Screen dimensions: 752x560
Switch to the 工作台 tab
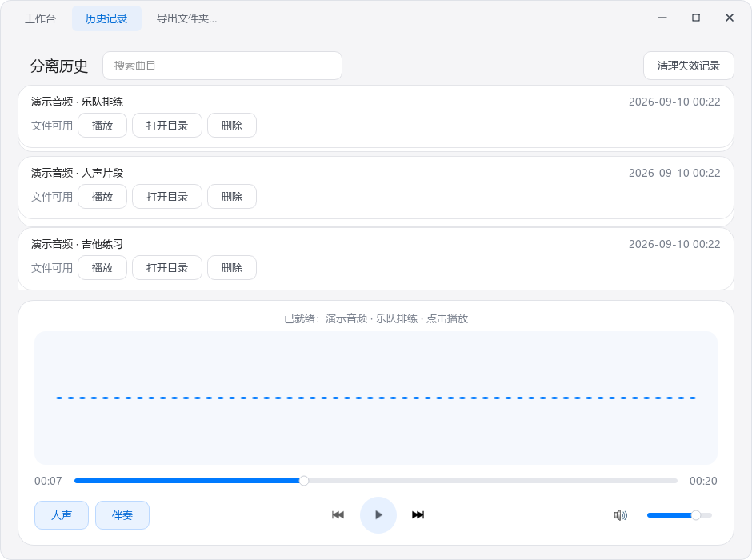[40, 18]
